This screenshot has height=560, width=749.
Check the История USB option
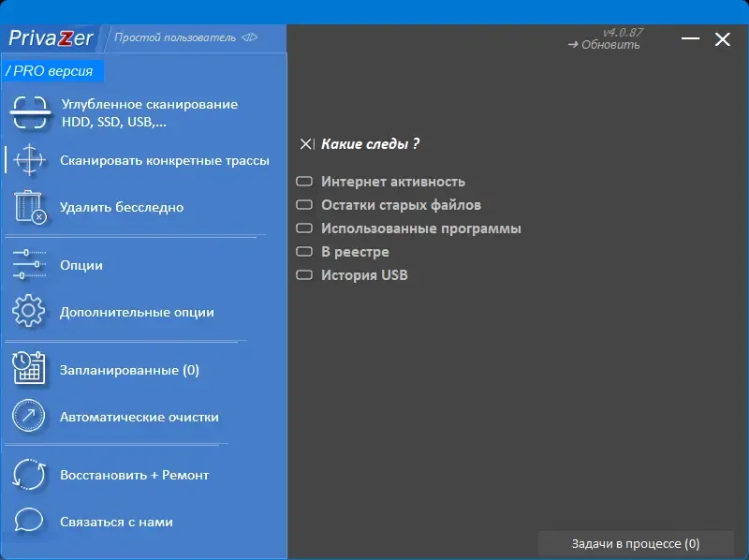[304, 275]
